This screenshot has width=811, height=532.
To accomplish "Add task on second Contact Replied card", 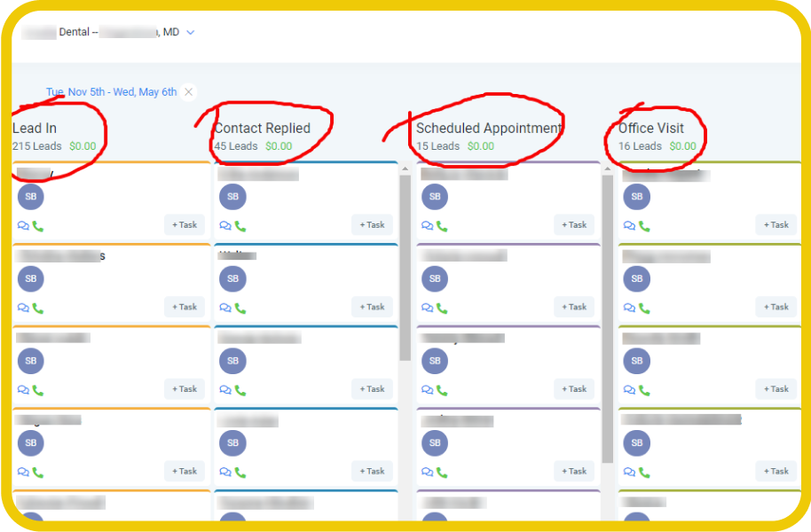I will (372, 307).
